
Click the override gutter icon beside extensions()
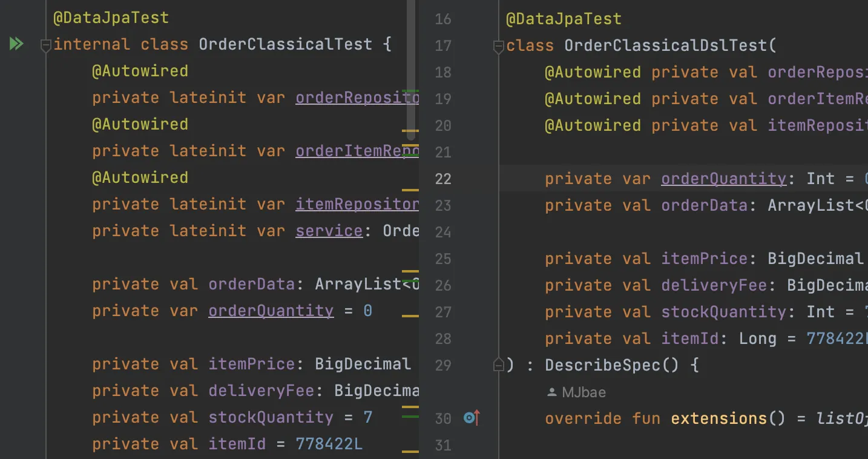tap(471, 418)
